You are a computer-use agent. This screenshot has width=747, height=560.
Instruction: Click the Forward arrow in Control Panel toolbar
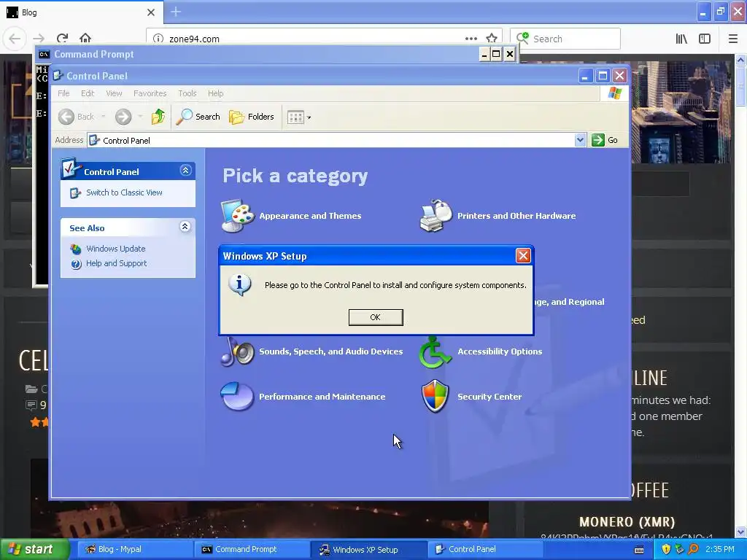point(123,117)
